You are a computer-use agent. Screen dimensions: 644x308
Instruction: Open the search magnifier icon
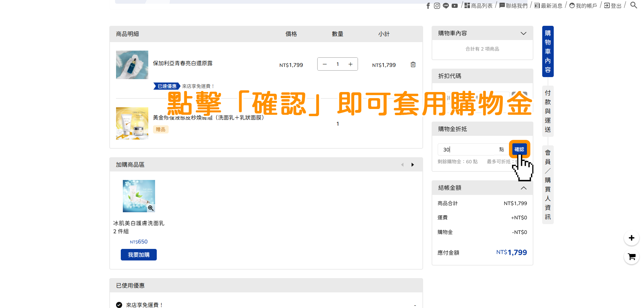633,5
